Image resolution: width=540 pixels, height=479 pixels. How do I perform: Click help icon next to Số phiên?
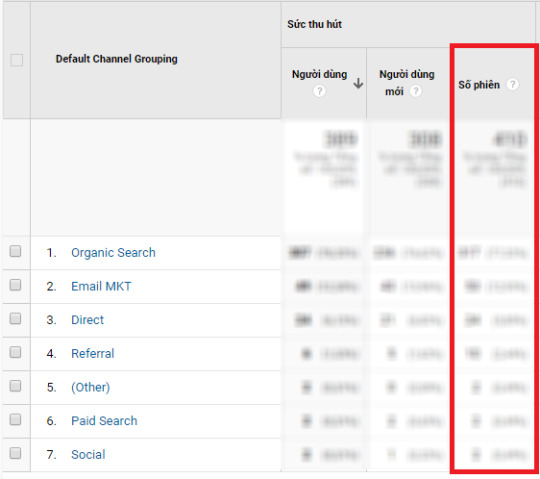pos(512,84)
